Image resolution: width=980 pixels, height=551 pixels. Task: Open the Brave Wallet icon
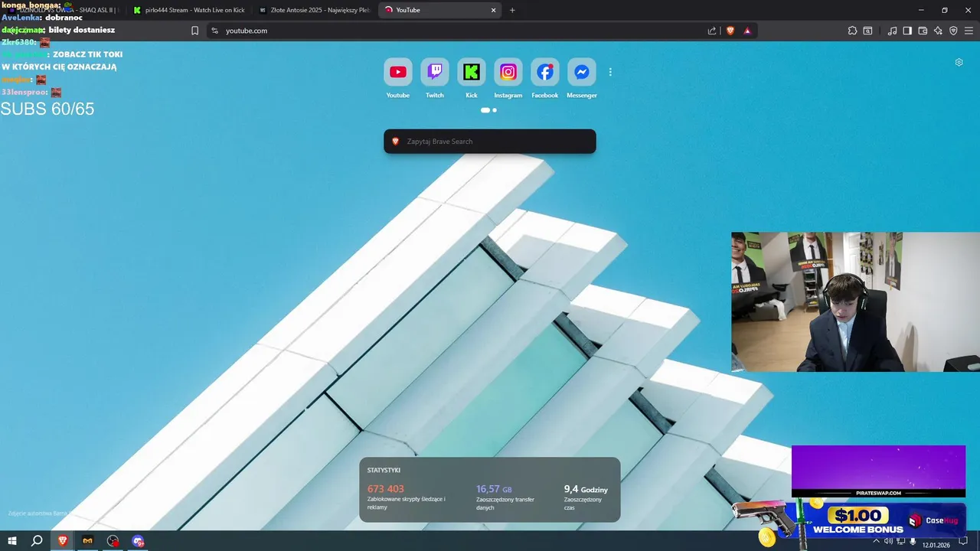pyautogui.click(x=923, y=31)
